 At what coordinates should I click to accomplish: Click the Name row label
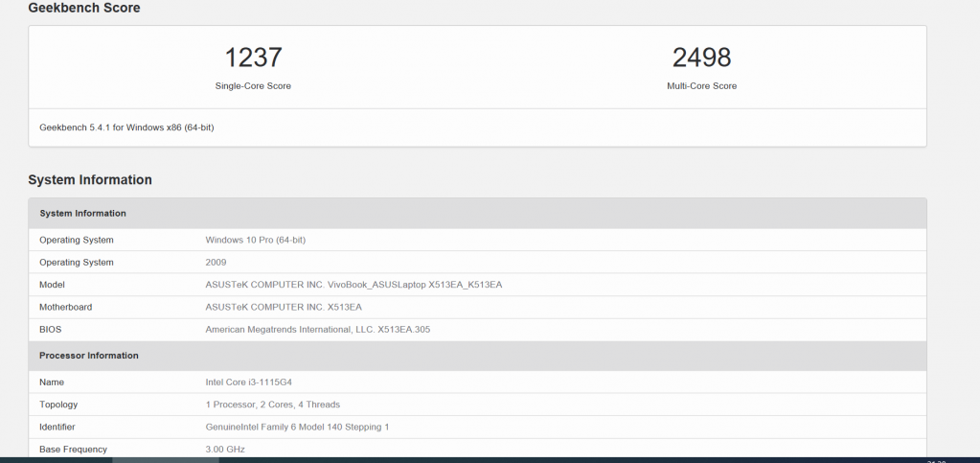(51, 382)
